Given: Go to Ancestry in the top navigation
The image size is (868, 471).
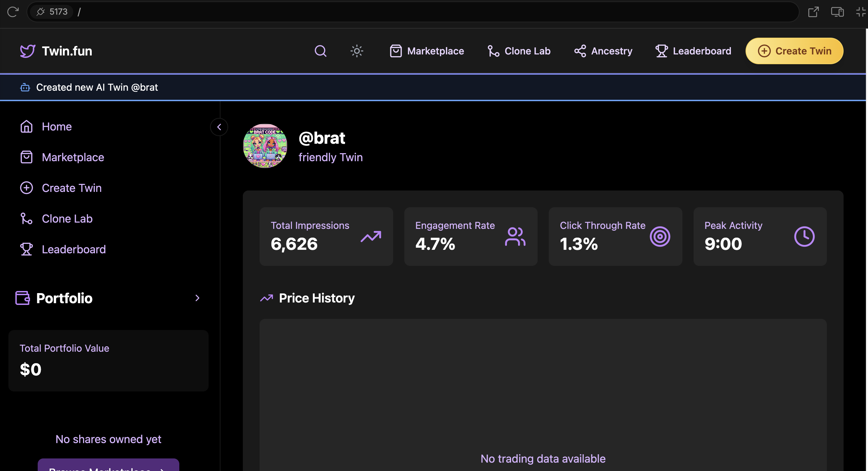Looking at the screenshot, I should point(603,51).
